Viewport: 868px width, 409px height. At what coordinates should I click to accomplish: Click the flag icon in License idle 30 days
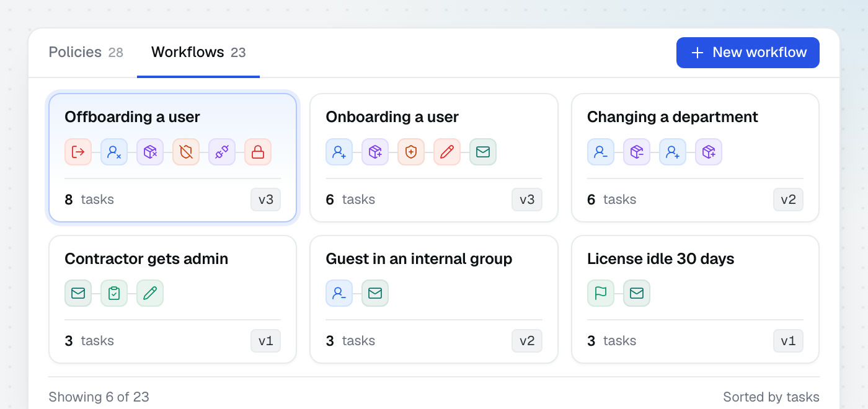601,293
